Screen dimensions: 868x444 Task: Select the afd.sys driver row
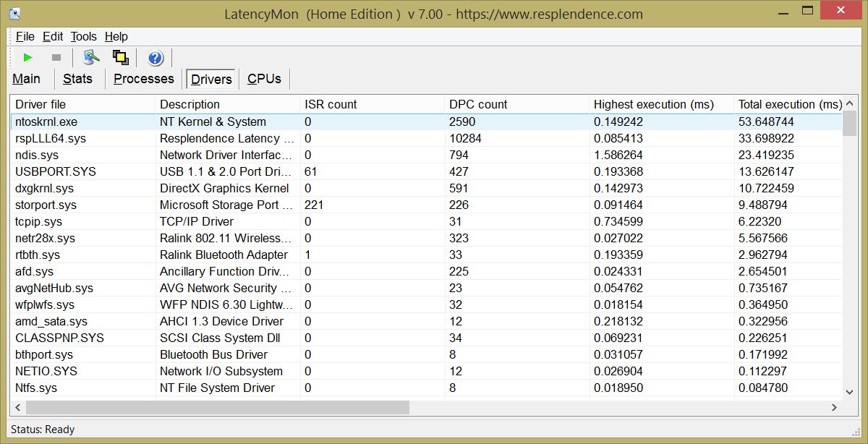(x=427, y=271)
